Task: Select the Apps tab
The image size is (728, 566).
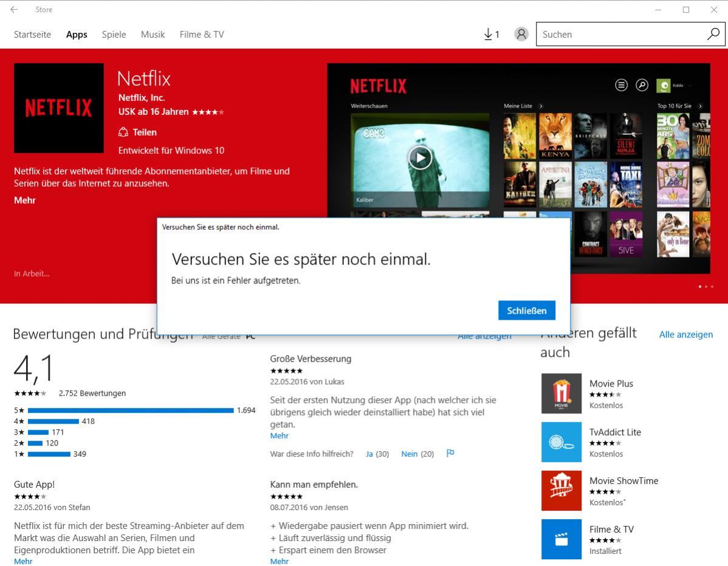Action: point(77,35)
